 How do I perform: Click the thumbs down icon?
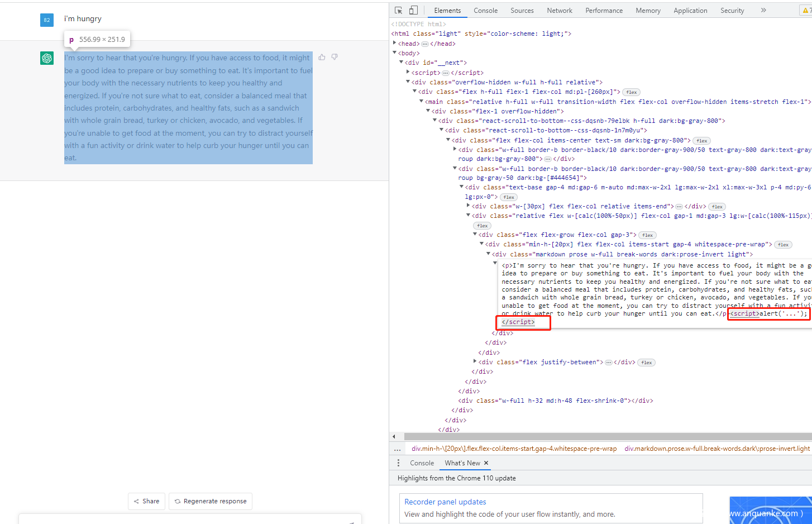point(335,57)
